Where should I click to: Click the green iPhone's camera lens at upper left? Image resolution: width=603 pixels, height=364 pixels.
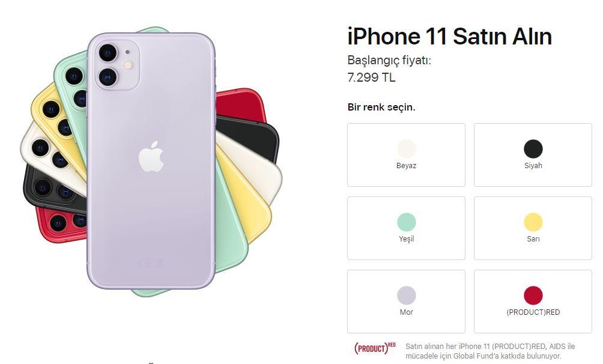click(x=74, y=76)
